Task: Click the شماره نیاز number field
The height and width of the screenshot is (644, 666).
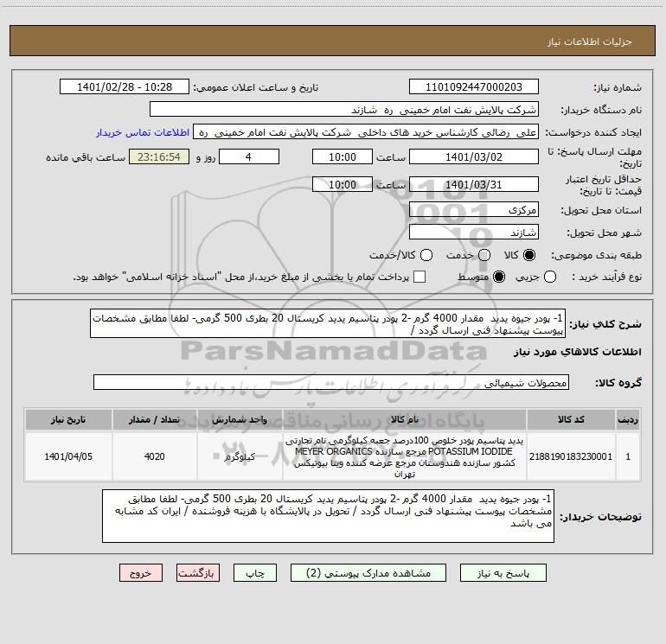Action: coord(474,87)
